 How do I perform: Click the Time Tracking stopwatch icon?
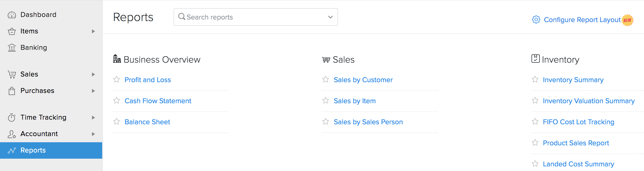tap(12, 118)
